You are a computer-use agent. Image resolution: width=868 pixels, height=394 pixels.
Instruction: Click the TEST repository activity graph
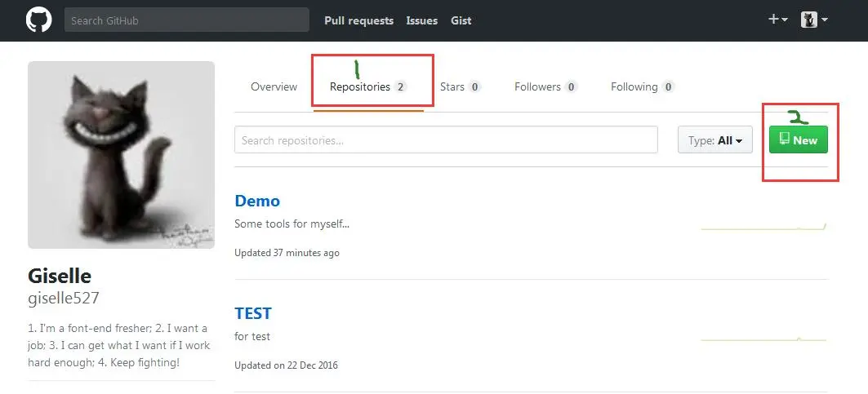point(764,338)
